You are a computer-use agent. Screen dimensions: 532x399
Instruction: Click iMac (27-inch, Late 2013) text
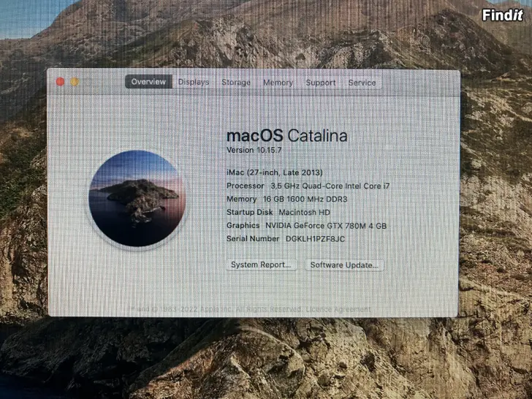(275, 172)
